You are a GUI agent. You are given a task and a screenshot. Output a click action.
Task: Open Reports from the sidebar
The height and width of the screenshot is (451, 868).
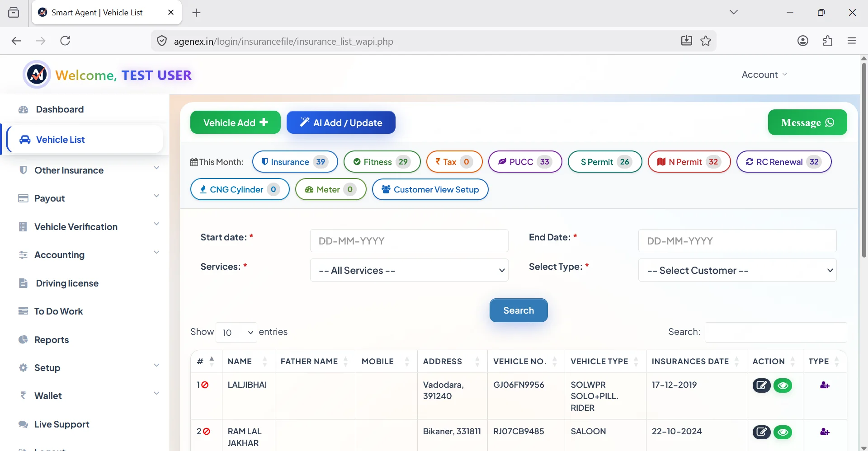point(52,340)
